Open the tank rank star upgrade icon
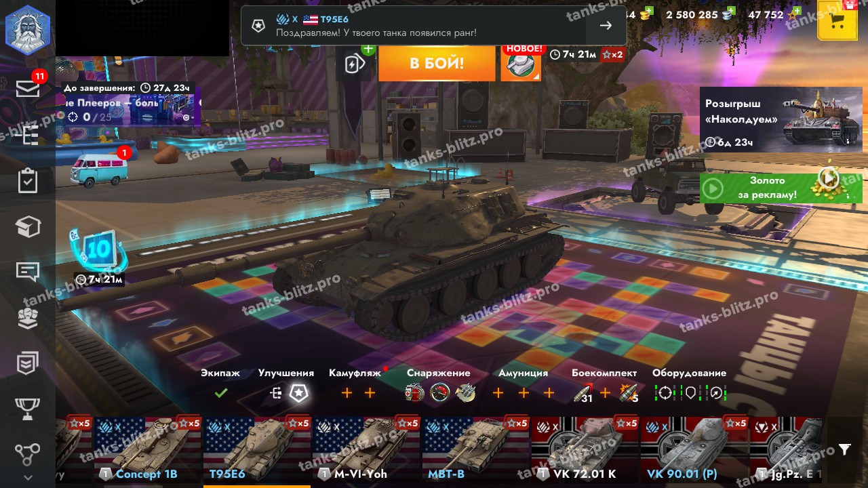Image resolution: width=868 pixels, height=488 pixels. pos(299,393)
